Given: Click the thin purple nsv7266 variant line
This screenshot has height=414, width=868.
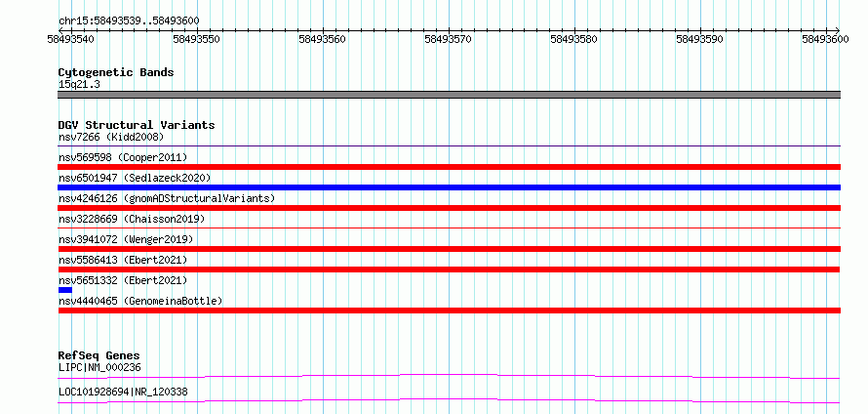Looking at the screenshot, I should click(x=449, y=146).
